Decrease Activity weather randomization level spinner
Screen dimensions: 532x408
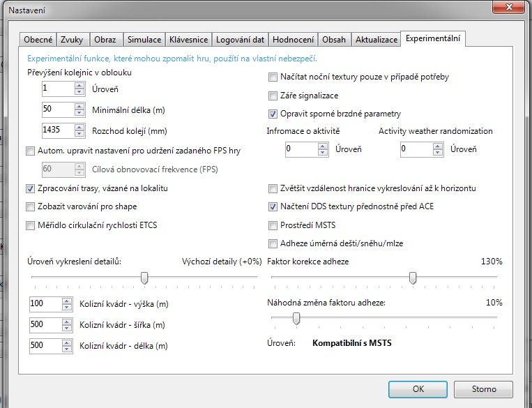(437, 153)
